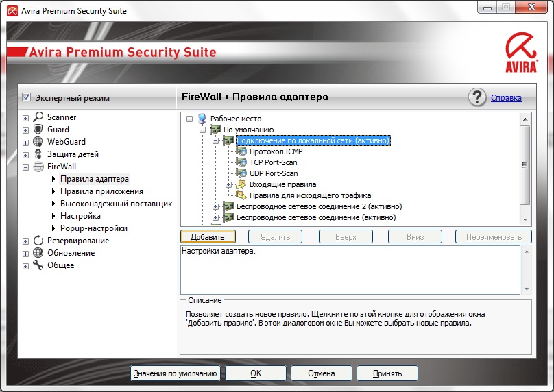554x392 pixels.
Task: Expand the WebGuard tree node
Action: click(x=25, y=143)
